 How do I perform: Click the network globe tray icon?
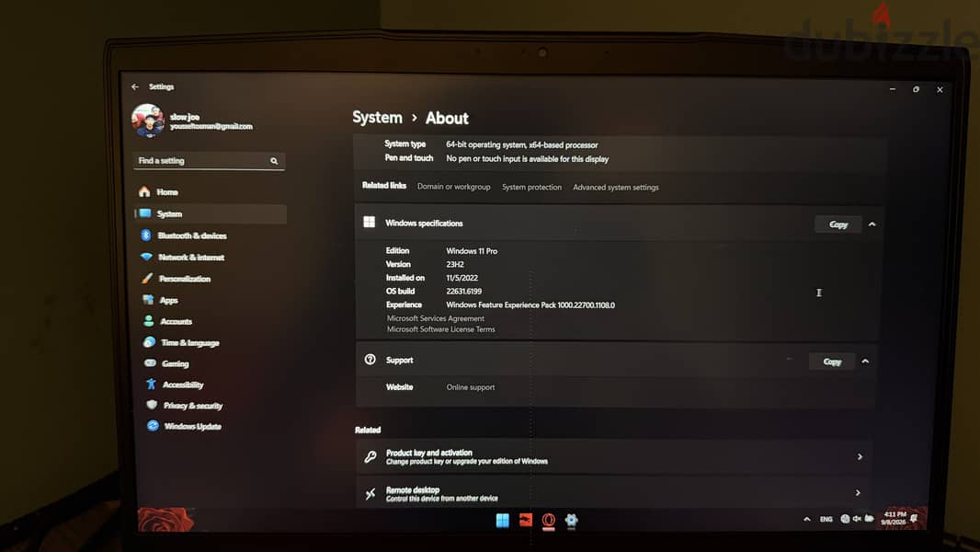click(x=845, y=519)
